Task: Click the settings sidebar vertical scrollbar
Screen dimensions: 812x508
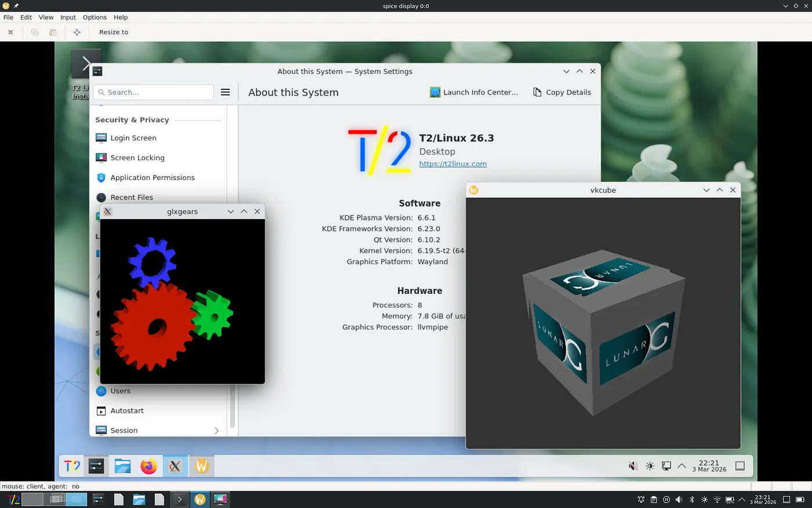Action: pos(233,406)
